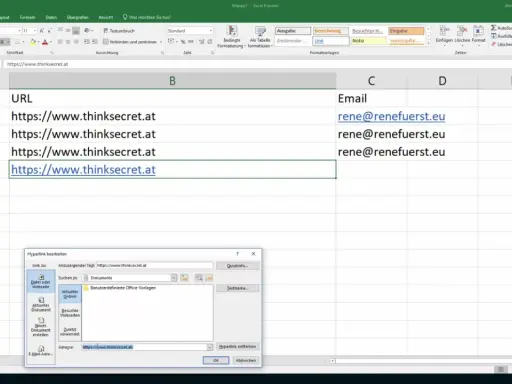Screen dimensions: 512x384
Task: Enable Textumbruch wrap text
Action: (x=119, y=31)
